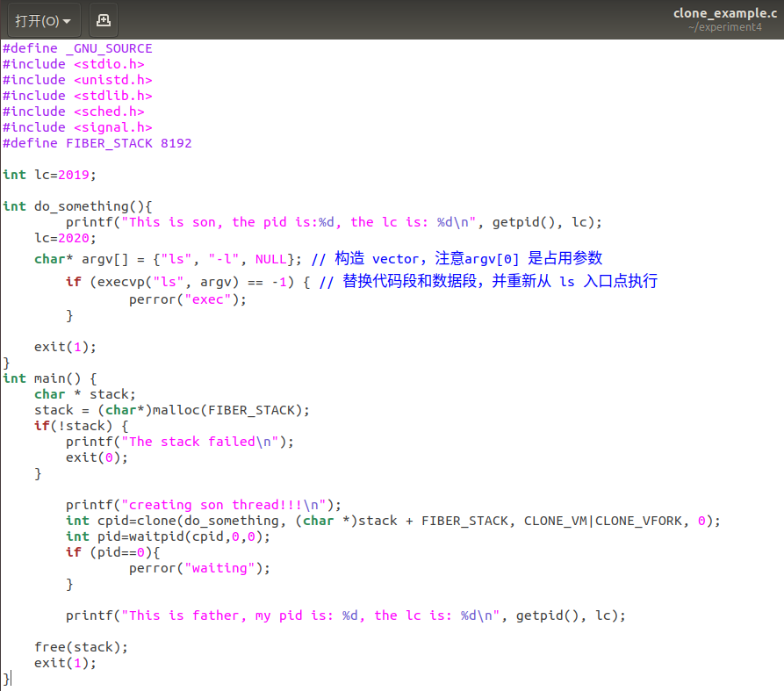Click the 'creating son thread!!!' printf line
Screen dimensions: 784x691
click(204, 505)
